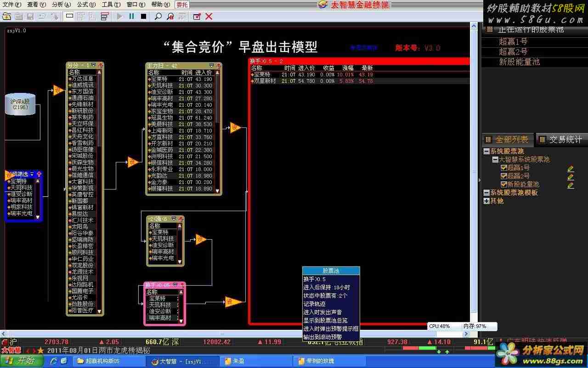
Task: Click the red stacked bars layout icon
Action: (x=105, y=17)
